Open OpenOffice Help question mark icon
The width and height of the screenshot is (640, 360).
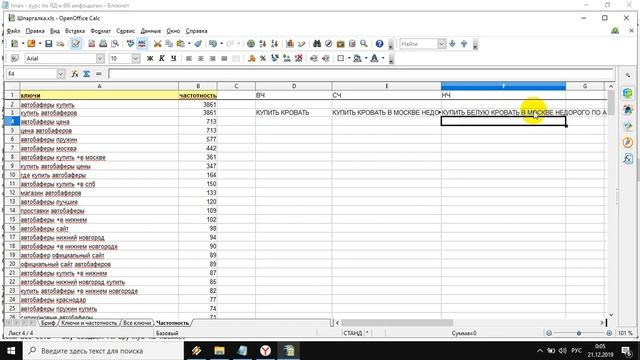click(380, 44)
